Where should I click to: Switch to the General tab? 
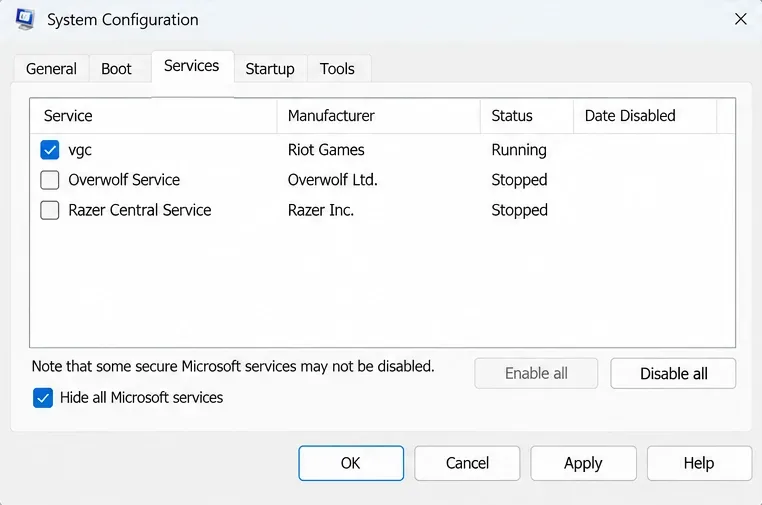[x=52, y=69]
